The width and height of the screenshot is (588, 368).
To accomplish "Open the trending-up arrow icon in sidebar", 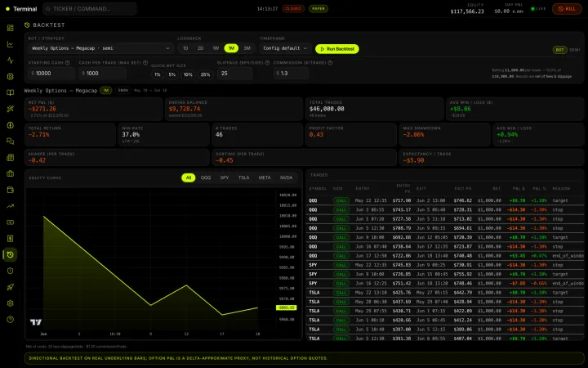I will click(x=10, y=206).
